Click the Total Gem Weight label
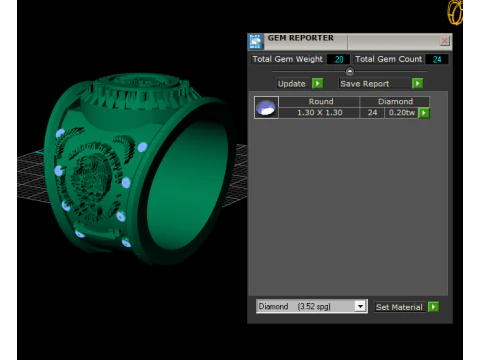Image resolution: width=480 pixels, height=360 pixels. click(x=288, y=59)
